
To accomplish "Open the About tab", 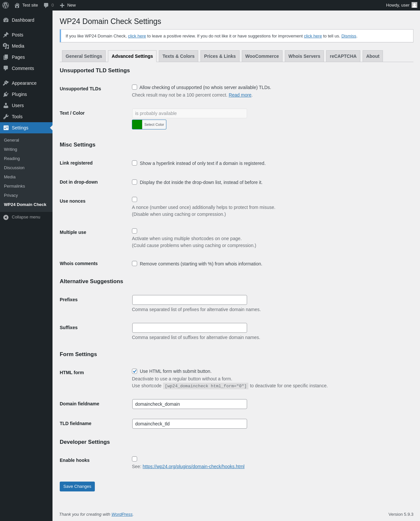I will 373,56.
